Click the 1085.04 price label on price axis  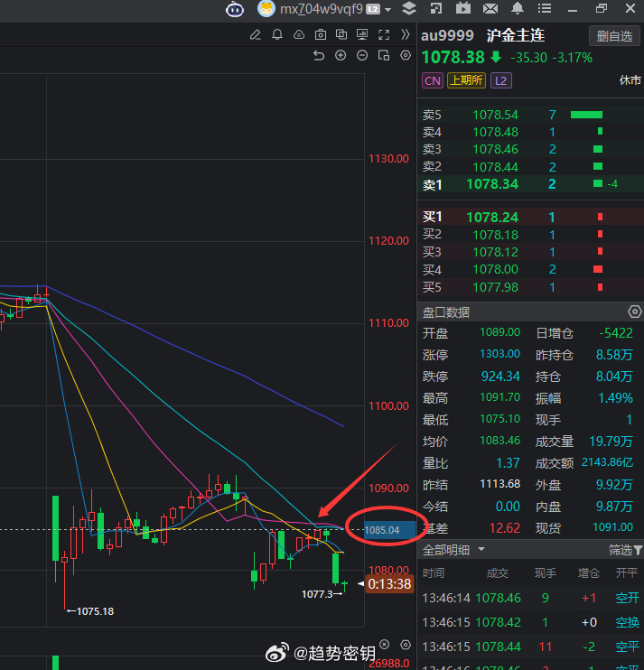click(389, 530)
